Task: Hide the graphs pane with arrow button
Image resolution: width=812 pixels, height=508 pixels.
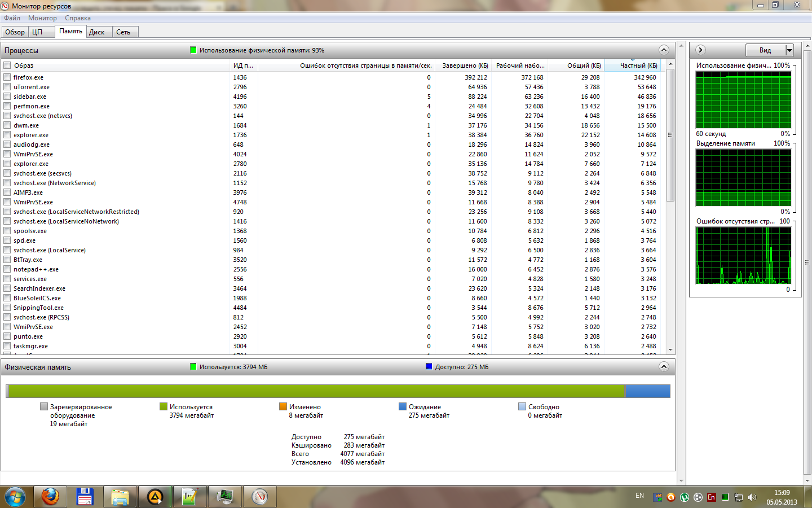Action: [x=701, y=50]
